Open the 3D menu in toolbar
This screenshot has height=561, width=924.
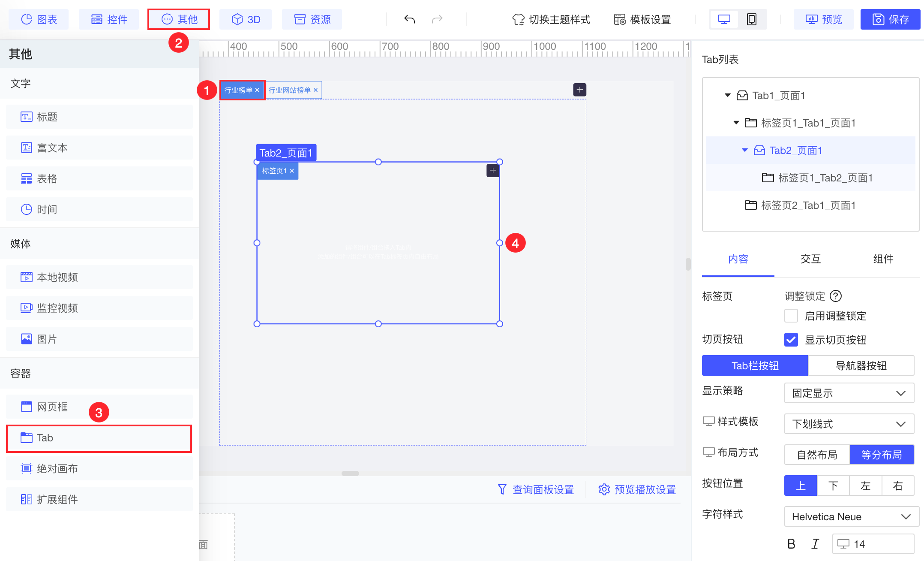[x=246, y=19]
